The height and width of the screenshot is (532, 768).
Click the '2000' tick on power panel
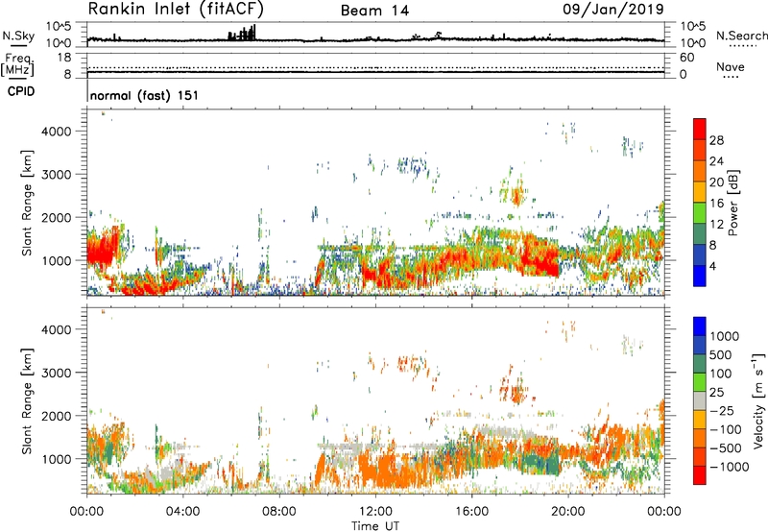[57, 217]
